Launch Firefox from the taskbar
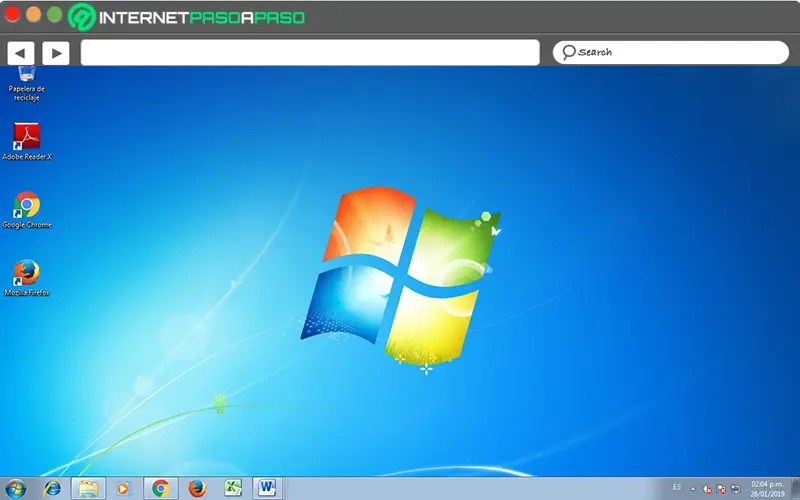Viewport: 800px width, 500px height. [197, 488]
